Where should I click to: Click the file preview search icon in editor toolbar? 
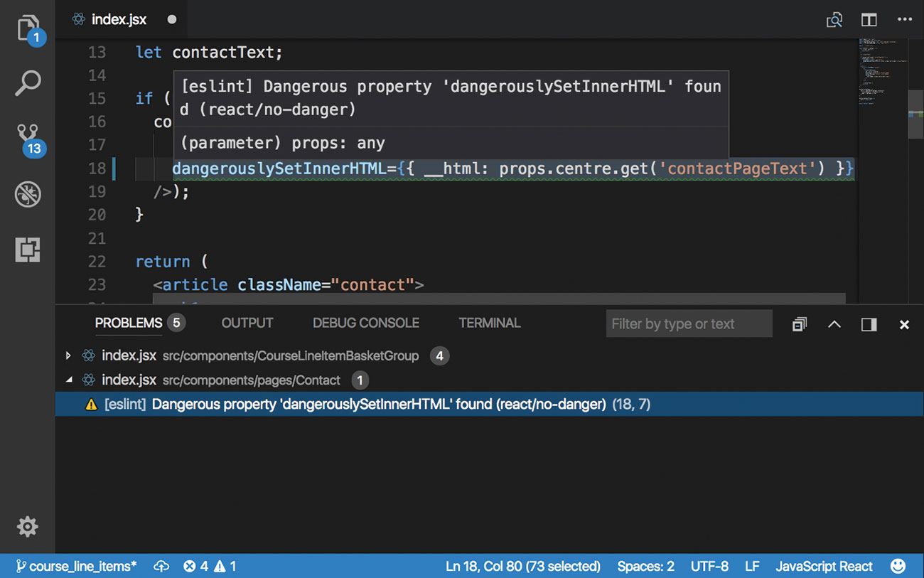834,19
